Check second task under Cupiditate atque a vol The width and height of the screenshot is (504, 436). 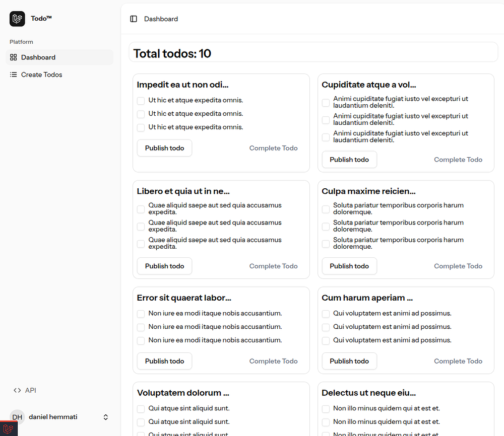click(x=326, y=120)
